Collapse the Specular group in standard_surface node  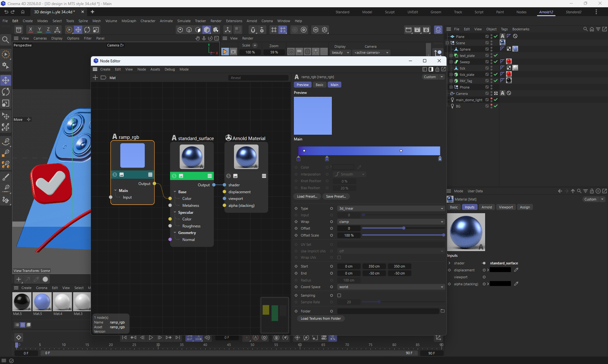tap(175, 213)
